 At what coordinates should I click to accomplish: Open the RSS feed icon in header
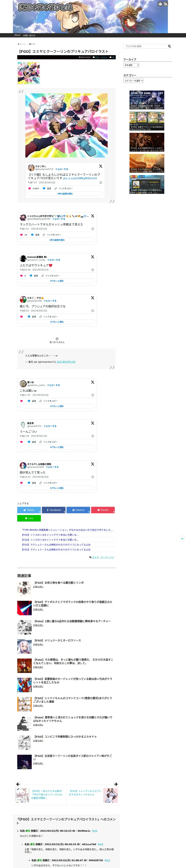point(165,4)
